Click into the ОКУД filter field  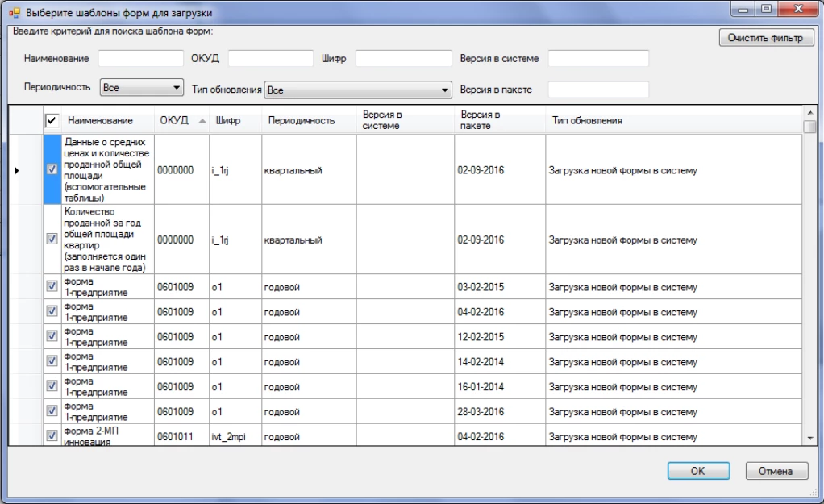point(270,58)
